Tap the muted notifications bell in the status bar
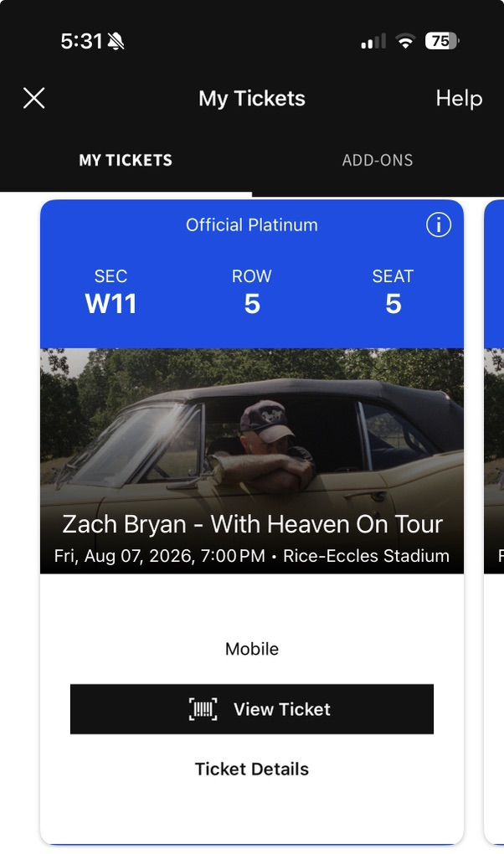This screenshot has height=854, width=504. (x=116, y=39)
